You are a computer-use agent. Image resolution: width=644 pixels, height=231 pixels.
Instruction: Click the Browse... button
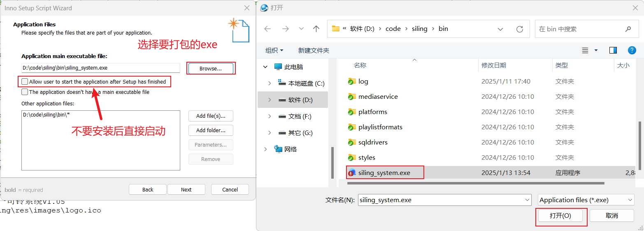click(211, 68)
